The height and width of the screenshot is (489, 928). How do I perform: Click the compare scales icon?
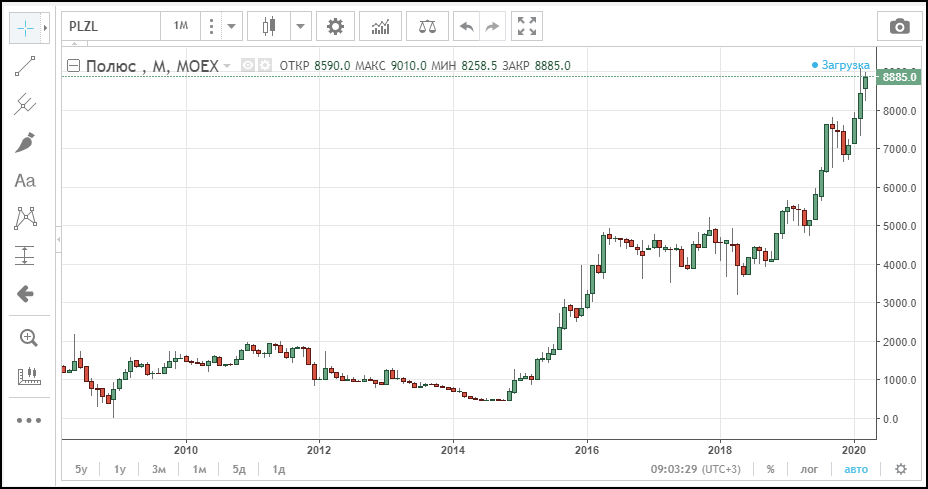click(x=427, y=27)
